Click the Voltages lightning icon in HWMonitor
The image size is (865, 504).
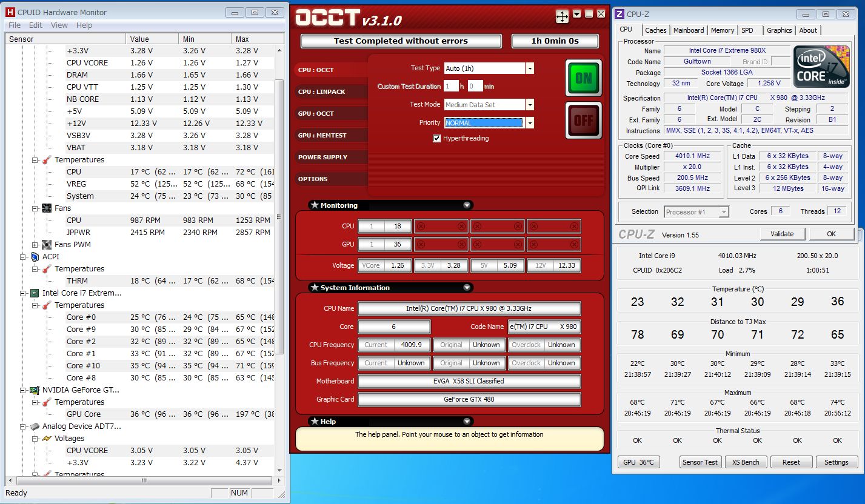pos(46,439)
